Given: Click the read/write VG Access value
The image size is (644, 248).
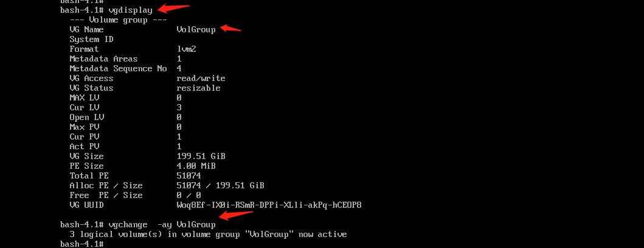Looking at the screenshot, I should [201, 78].
